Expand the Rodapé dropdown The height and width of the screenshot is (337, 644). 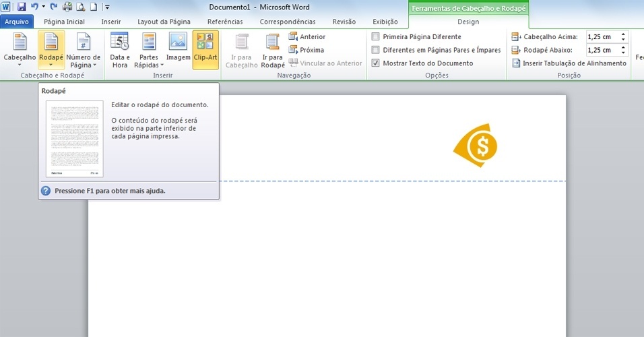51,65
